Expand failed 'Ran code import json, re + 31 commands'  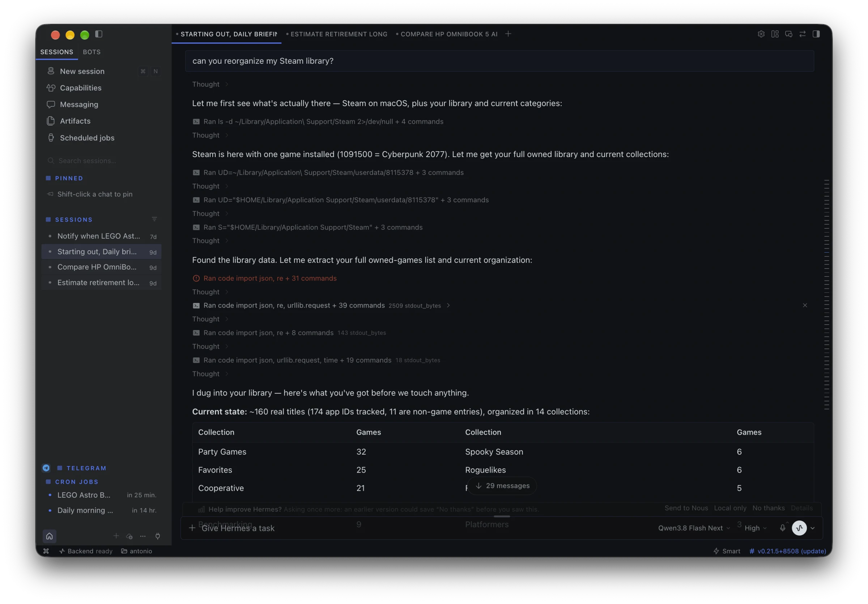pos(265,278)
